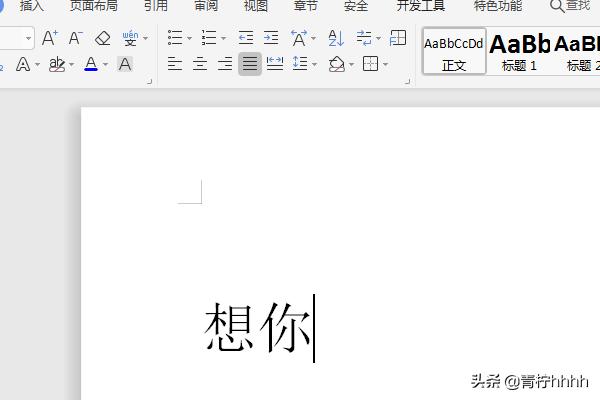Apply the text highlight ab icon

coord(57,64)
